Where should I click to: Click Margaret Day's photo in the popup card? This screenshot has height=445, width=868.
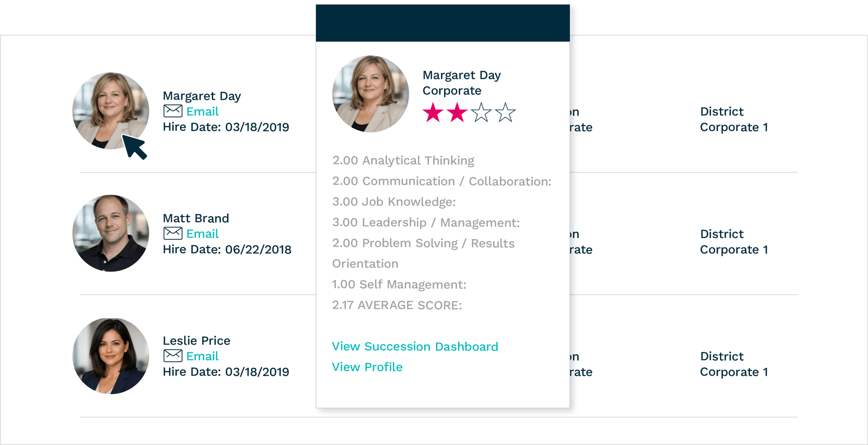tap(371, 94)
